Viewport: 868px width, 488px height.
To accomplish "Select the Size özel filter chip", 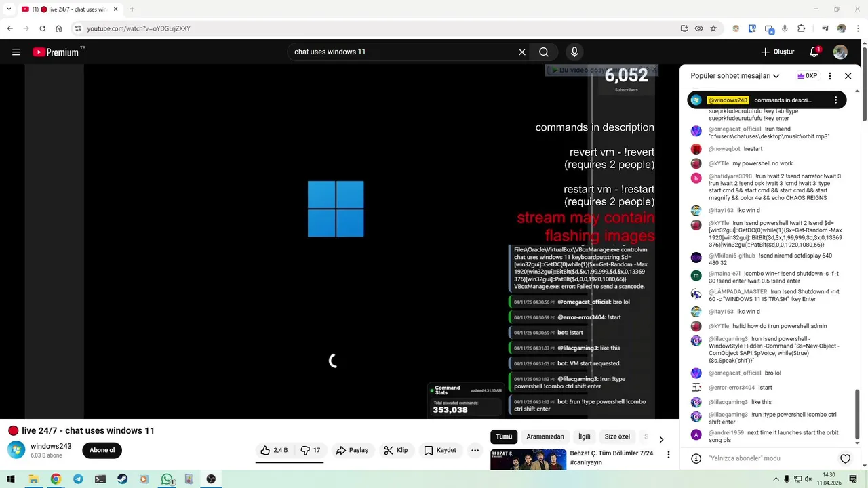I will click(x=617, y=436).
